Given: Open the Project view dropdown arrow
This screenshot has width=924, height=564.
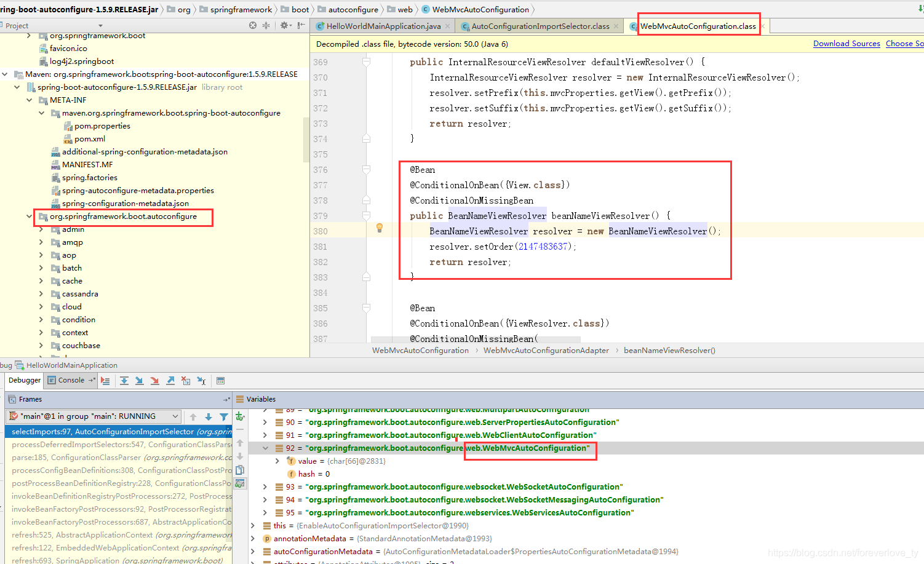Looking at the screenshot, I should click(100, 26).
